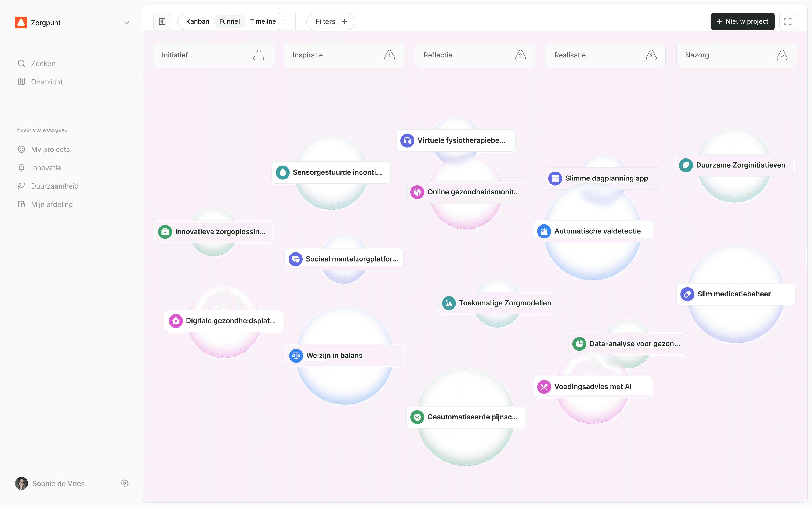Switch to the Timeline view

[x=263, y=21]
